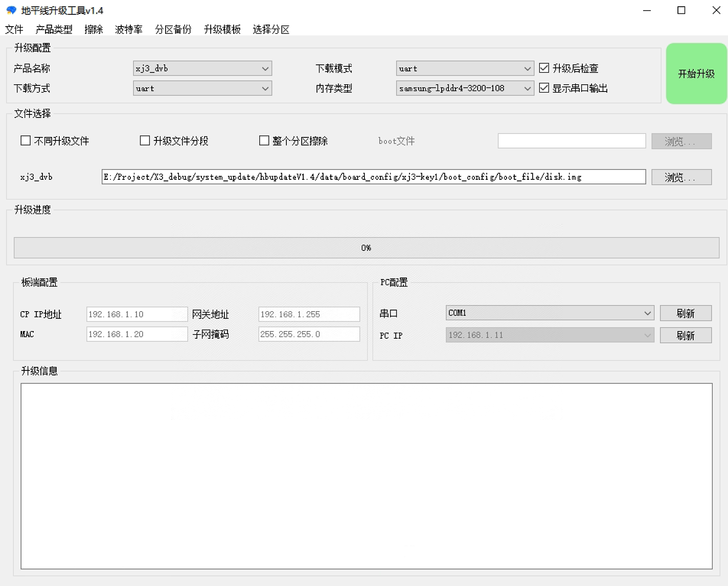Screen dimensions: 728x586
Task: Check the 不同升级文件 checkbox
Action: click(x=26, y=140)
